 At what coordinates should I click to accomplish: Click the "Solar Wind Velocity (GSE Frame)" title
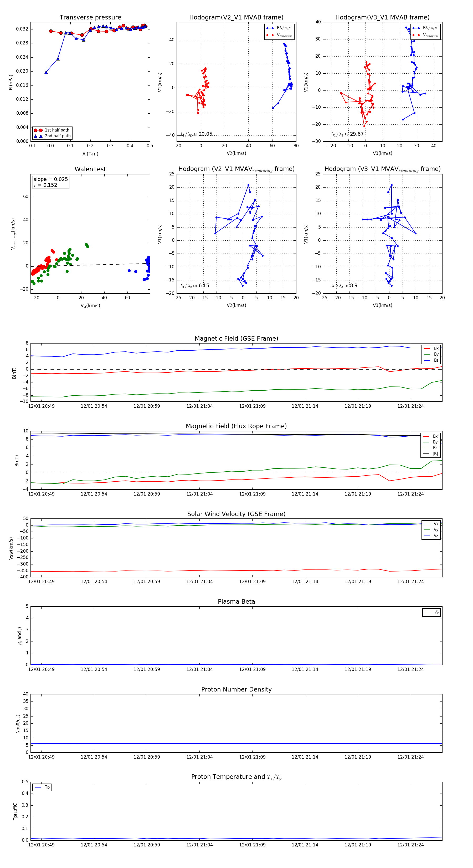[x=236, y=514]
